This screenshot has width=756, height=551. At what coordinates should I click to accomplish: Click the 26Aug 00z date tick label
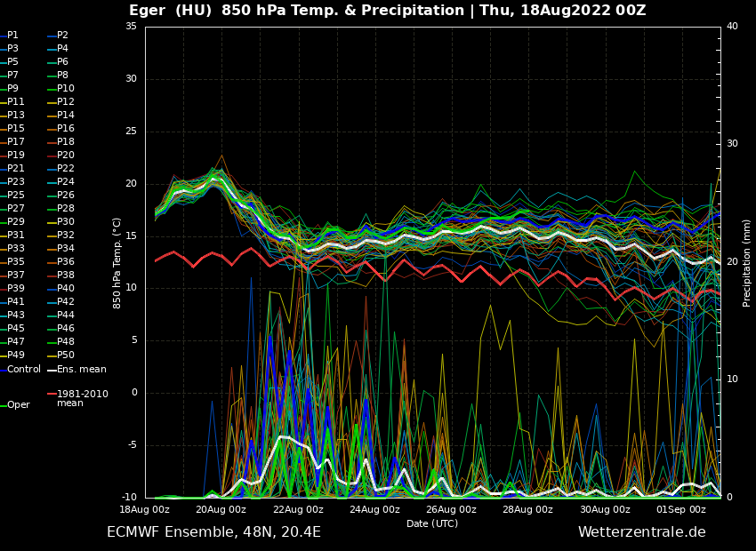(x=451, y=510)
